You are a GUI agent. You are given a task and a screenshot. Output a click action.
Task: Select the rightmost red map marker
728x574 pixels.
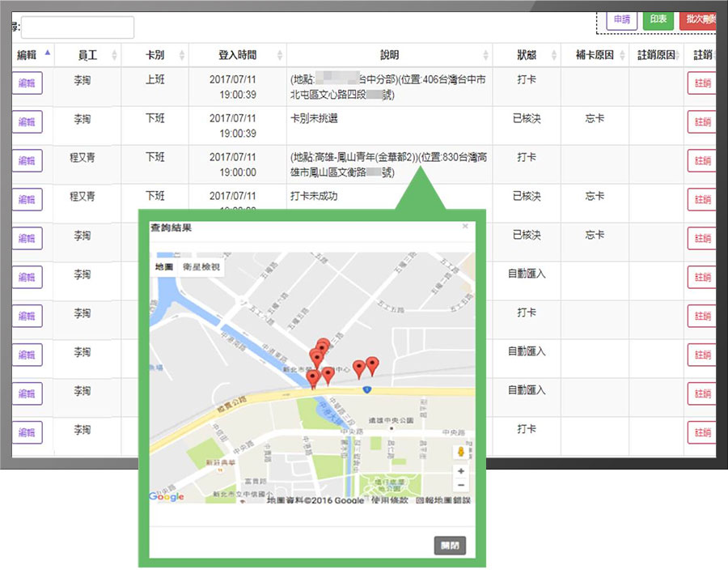tap(372, 364)
